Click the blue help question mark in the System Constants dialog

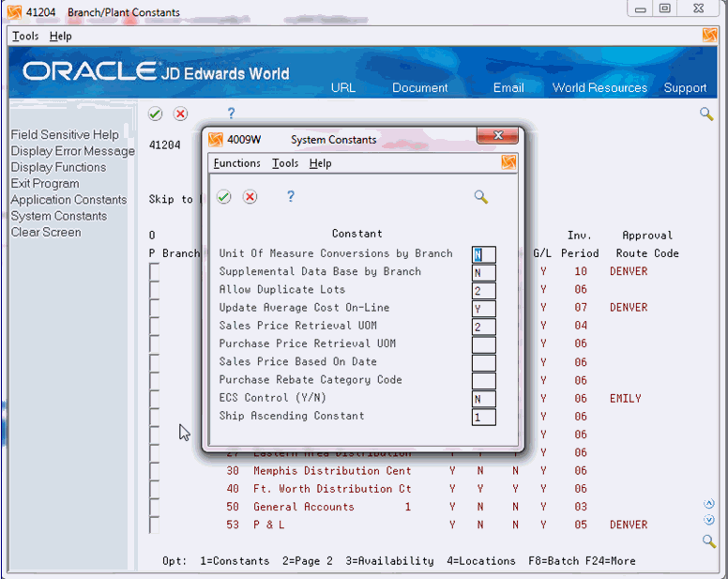click(x=291, y=196)
